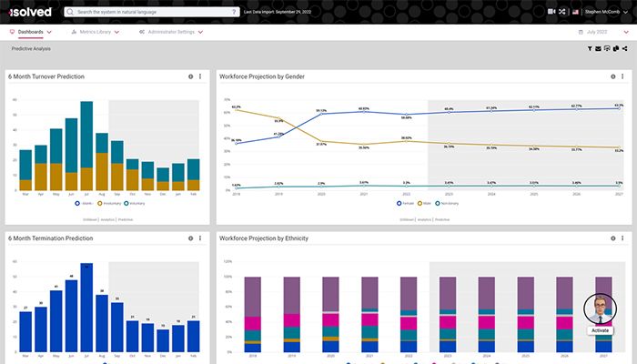Image resolution: width=637 pixels, height=364 pixels.
Task: Toggle the Male series in gender legend
Action: click(425, 203)
